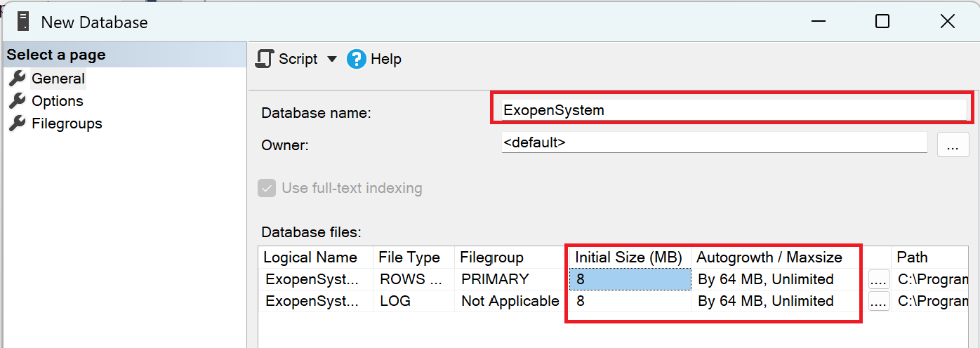The image size is (980, 348).
Task: Click the Owner field showing <default>
Action: click(714, 142)
